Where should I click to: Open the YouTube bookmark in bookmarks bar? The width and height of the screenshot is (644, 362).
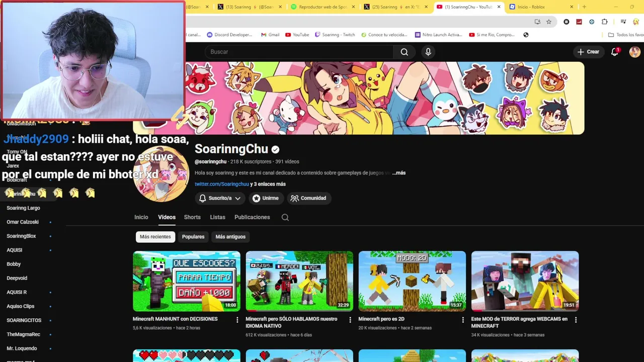pyautogui.click(x=297, y=35)
